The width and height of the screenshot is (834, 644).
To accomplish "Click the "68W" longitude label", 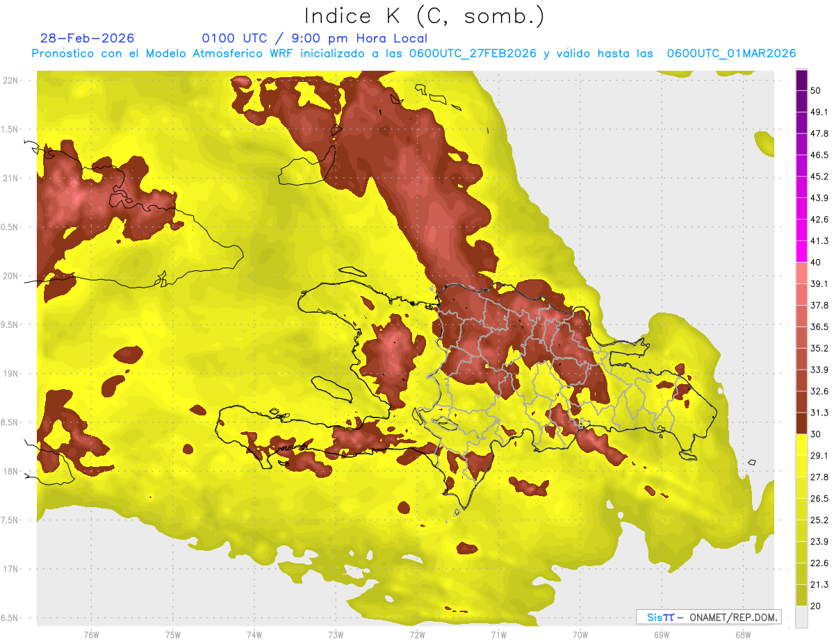I will pos(743,634).
